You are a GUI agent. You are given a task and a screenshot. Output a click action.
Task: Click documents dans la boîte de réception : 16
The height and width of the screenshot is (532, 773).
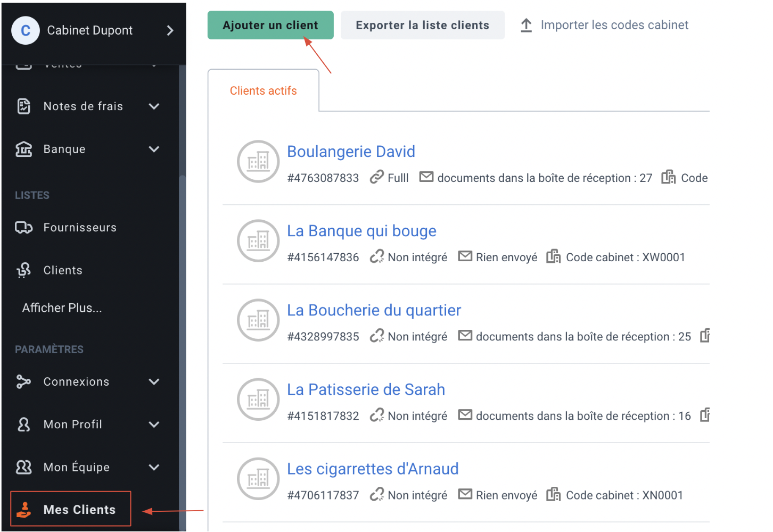[583, 416]
